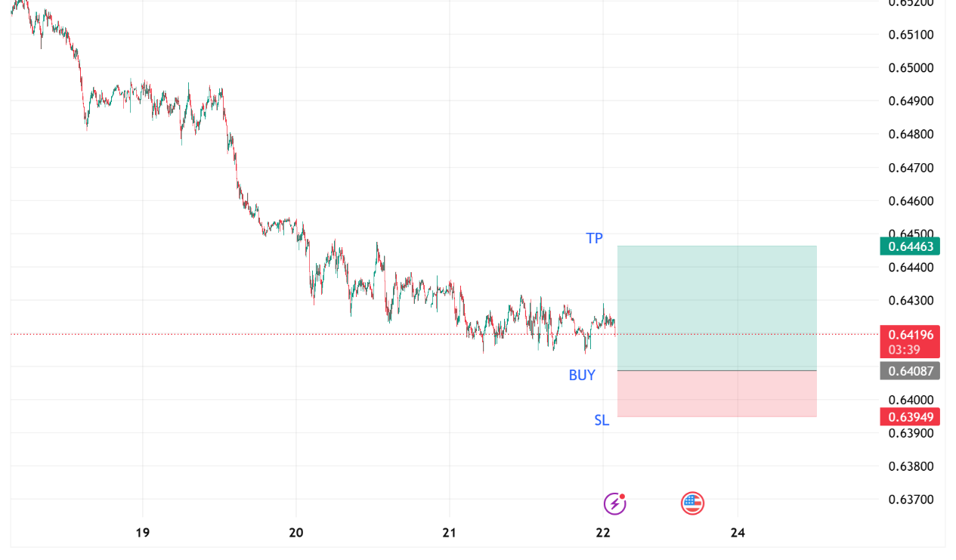Click the gray 0.64087 entry price tag
This screenshot has height=560, width=956.
[x=910, y=371]
